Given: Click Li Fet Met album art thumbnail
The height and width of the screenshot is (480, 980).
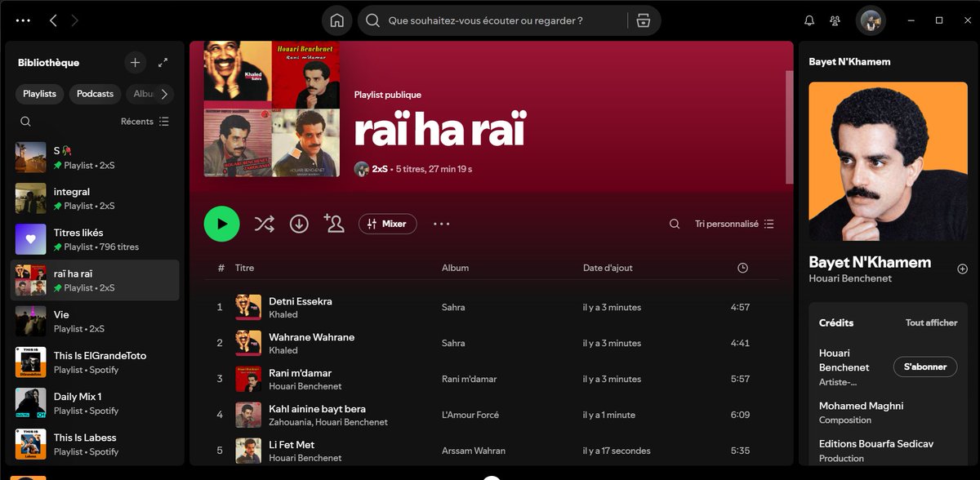Looking at the screenshot, I should (x=248, y=451).
